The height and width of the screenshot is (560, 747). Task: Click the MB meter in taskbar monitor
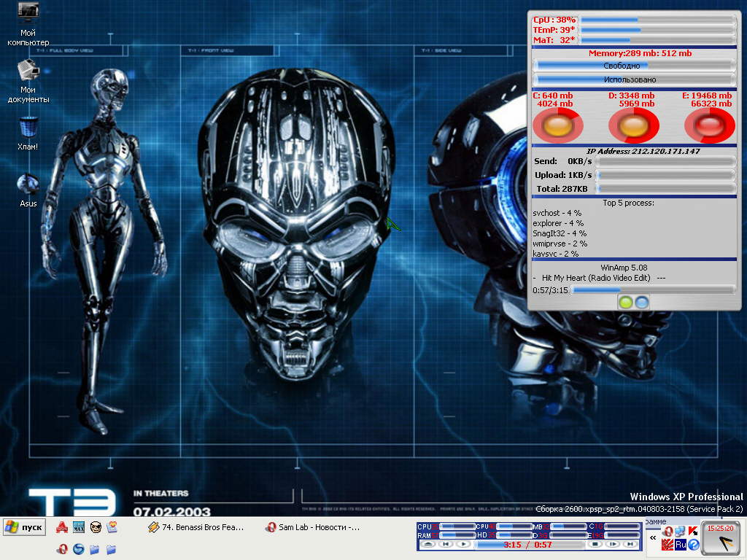pos(560,526)
